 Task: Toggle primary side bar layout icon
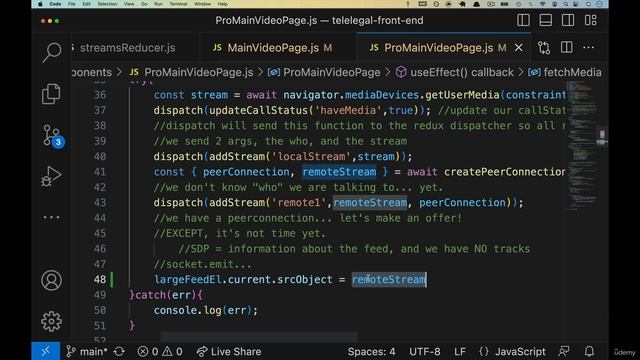tap(523, 20)
